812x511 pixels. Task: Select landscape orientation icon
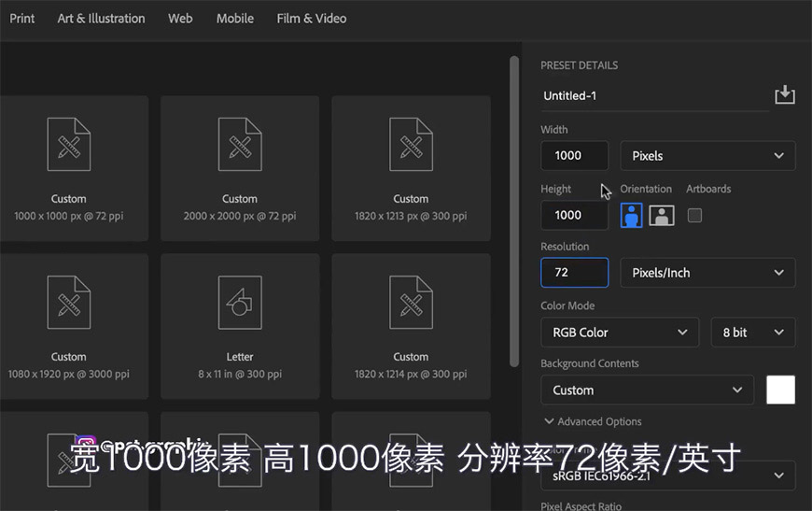point(662,215)
